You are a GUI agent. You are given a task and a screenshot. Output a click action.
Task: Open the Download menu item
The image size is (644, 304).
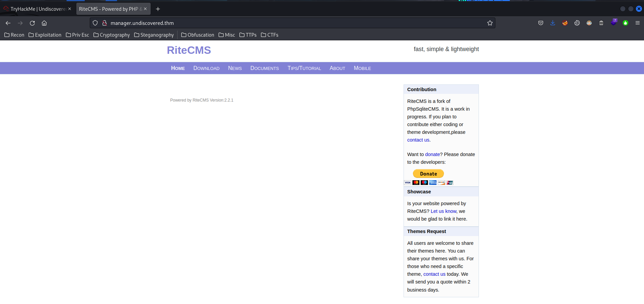[x=206, y=68]
